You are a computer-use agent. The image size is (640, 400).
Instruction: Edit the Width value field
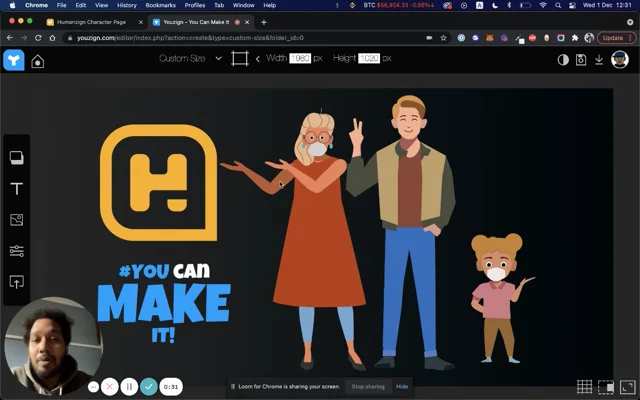(x=300, y=58)
